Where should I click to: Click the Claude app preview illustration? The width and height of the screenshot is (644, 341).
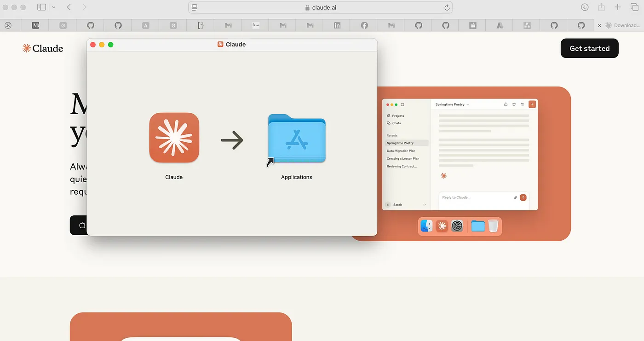[x=460, y=163]
